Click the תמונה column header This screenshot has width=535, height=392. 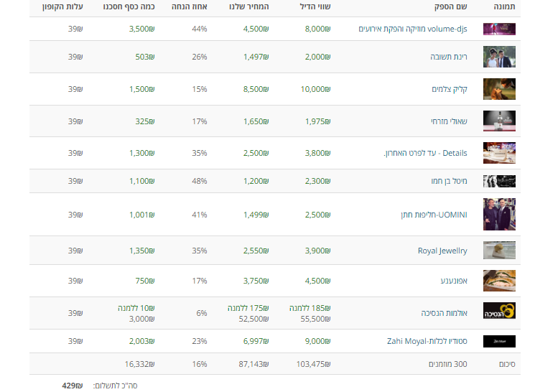504,6
